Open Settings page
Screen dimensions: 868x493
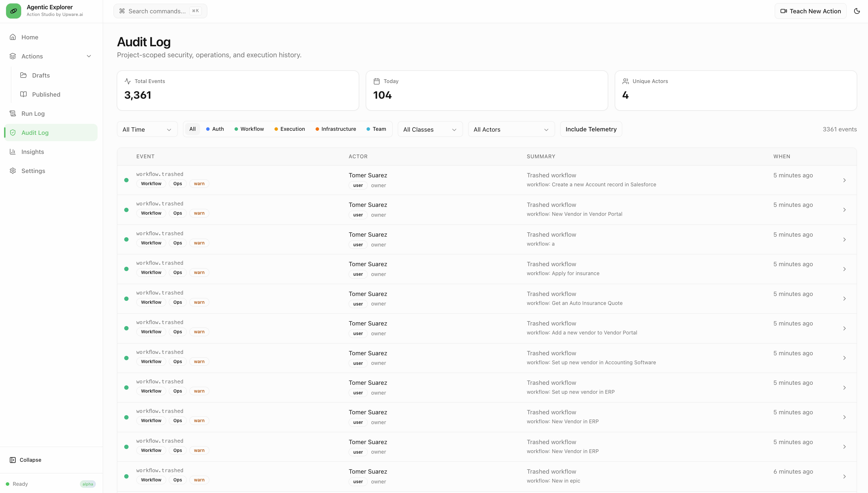[51, 171]
